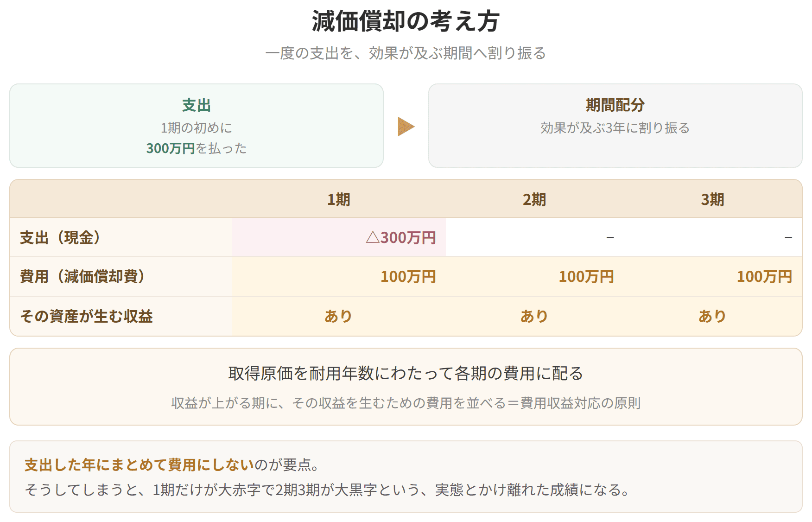Click the heading 取得原価を耐用年数にわたって各期の費用に配る
The image size is (812, 522).
[406, 373]
